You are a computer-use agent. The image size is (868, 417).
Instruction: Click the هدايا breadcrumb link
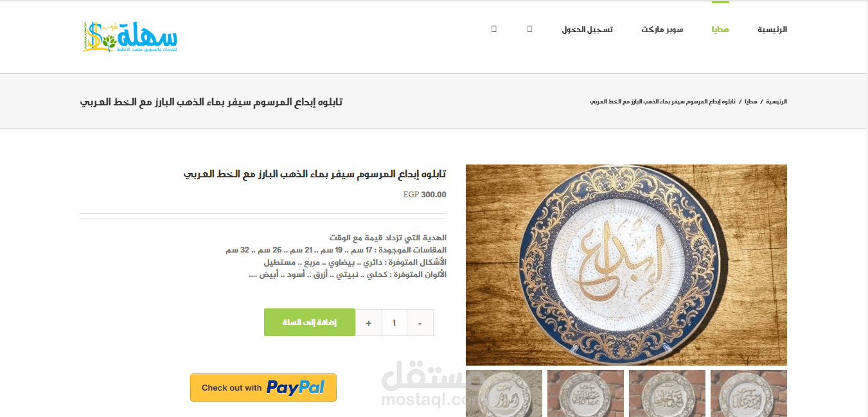(x=750, y=102)
